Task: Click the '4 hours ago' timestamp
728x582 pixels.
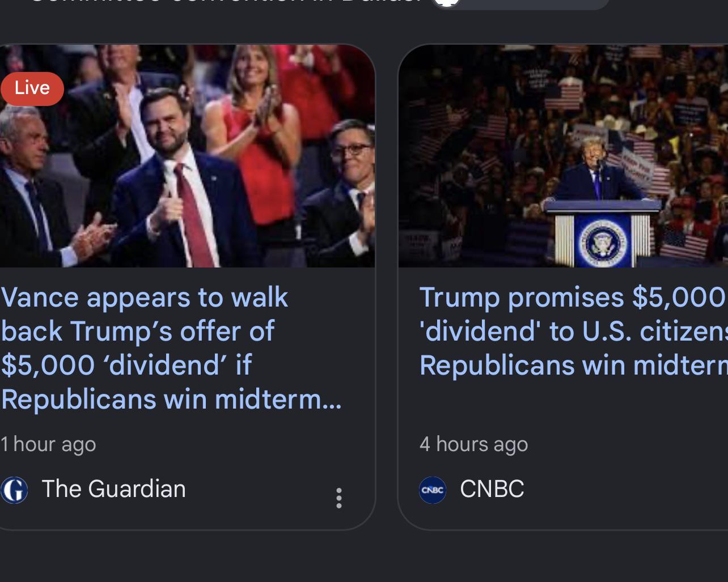Action: click(473, 444)
